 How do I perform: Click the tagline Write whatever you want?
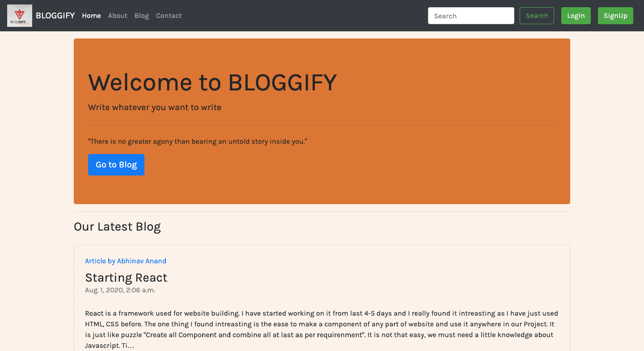[154, 107]
